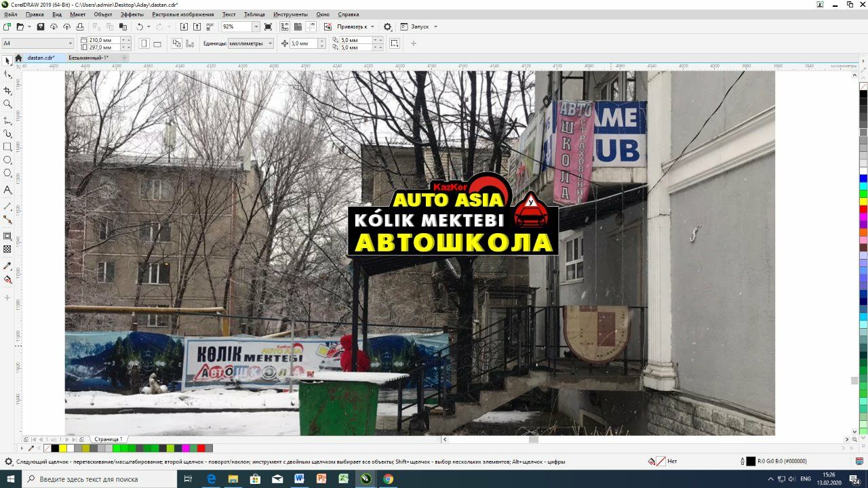The width and height of the screenshot is (868, 488).
Task: Select the Rectangle tool
Action: pyautogui.click(x=7, y=146)
